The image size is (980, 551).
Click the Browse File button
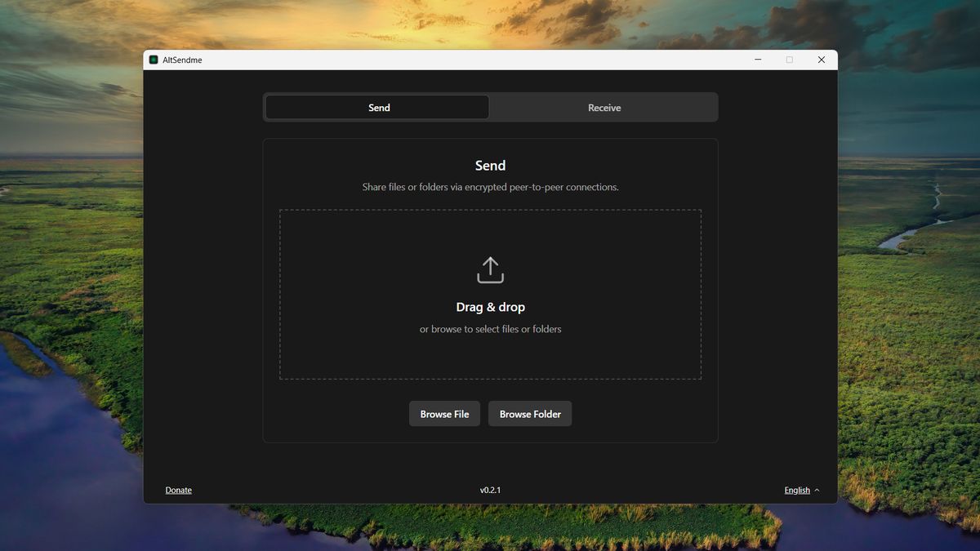pos(444,414)
